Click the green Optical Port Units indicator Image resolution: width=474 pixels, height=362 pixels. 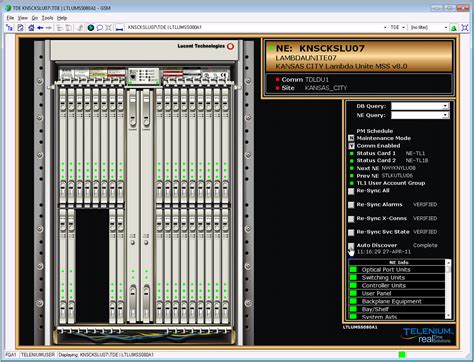click(x=353, y=269)
